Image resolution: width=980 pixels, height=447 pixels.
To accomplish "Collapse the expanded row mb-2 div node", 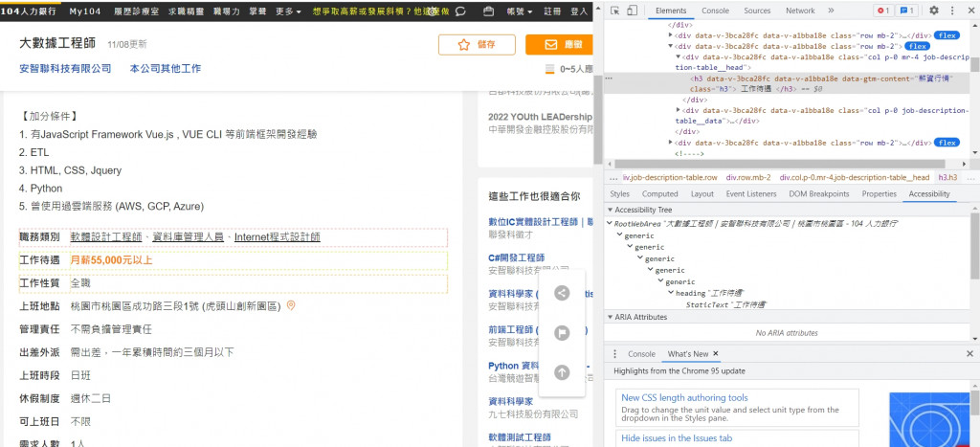I will point(671,46).
